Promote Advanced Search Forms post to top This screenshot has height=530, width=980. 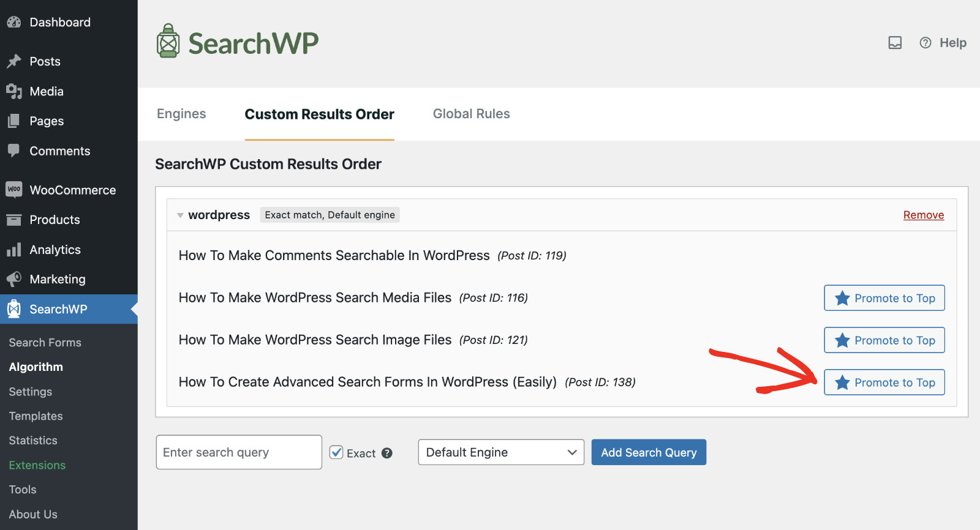[x=884, y=383]
